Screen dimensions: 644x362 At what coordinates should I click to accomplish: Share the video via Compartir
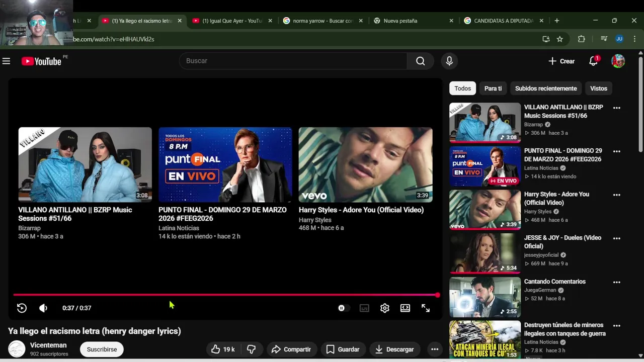pos(291,349)
